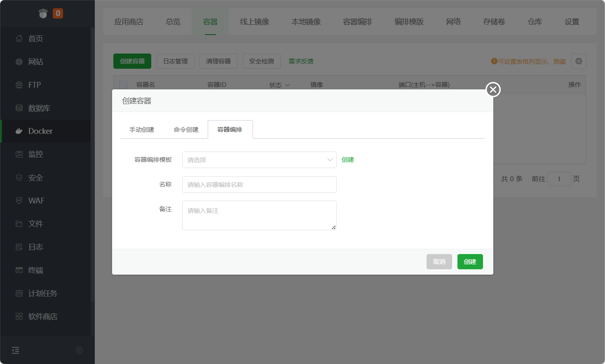Viewport: 605px width, 364px height.
Task: Open the 编排模版 top tab
Action: point(409,22)
